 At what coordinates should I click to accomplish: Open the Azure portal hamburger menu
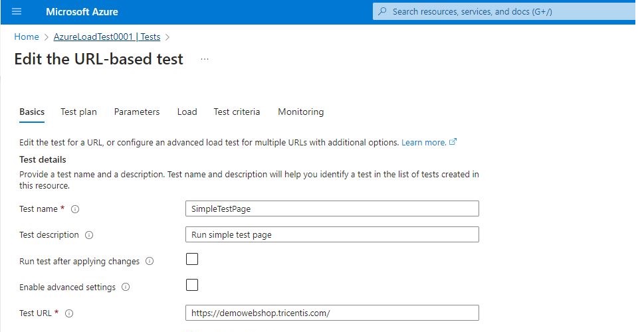pos(17,12)
